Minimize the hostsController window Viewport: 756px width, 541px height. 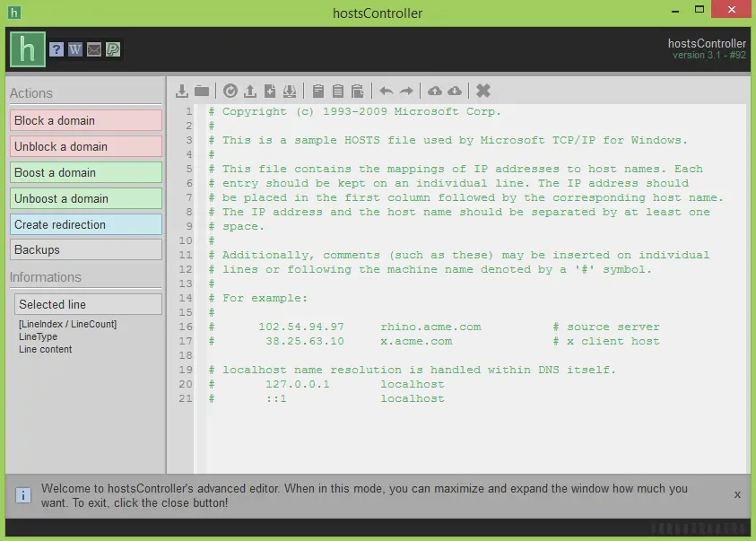coord(675,11)
